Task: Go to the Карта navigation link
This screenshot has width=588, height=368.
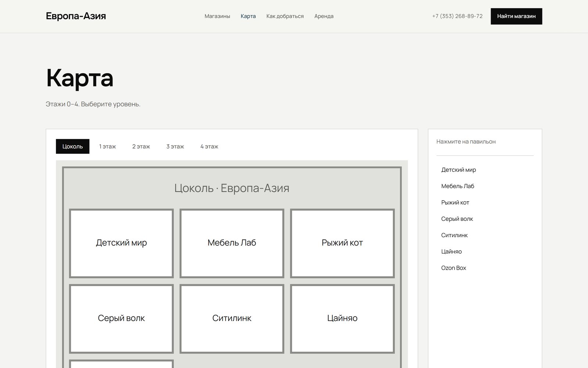Action: click(x=248, y=16)
